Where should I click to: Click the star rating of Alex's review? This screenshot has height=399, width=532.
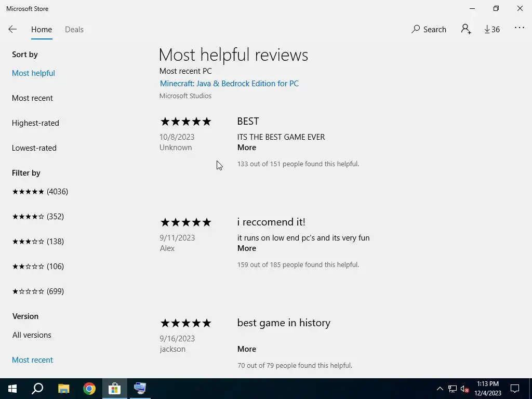[185, 222]
